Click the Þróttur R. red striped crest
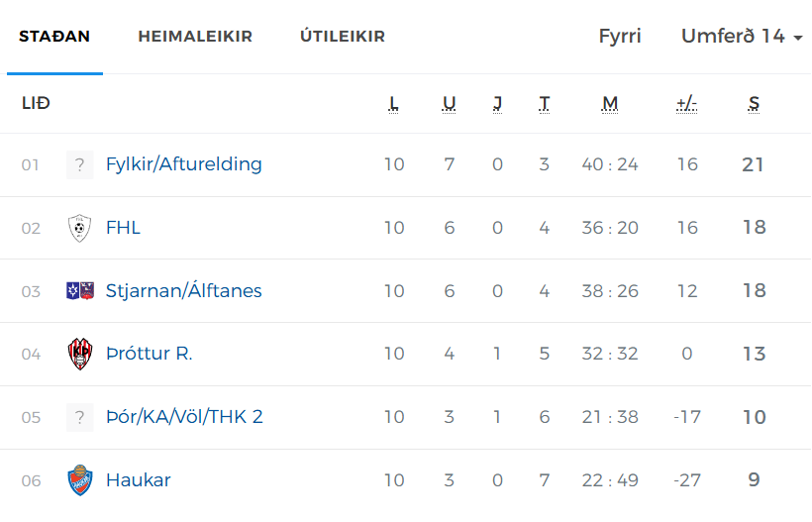The width and height of the screenshot is (812, 522). [80, 355]
